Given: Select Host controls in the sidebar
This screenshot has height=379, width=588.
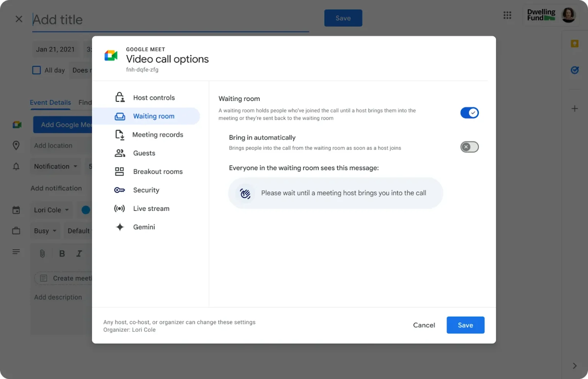Looking at the screenshot, I should tap(154, 98).
